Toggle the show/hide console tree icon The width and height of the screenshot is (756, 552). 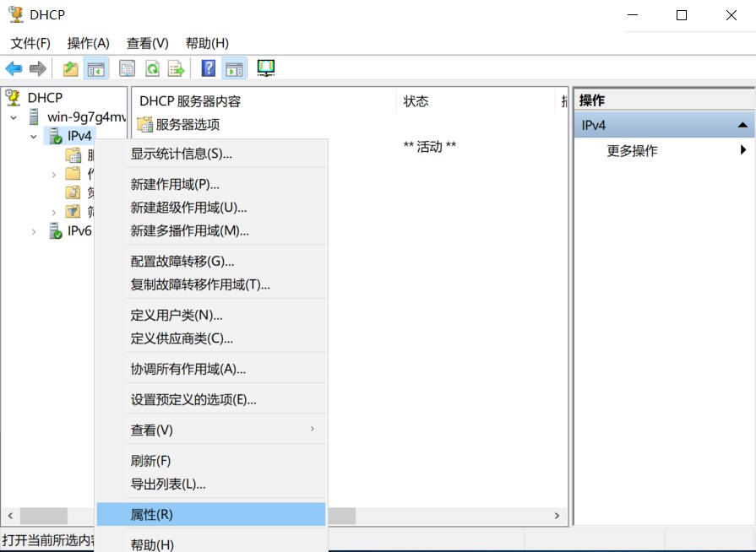point(96,68)
